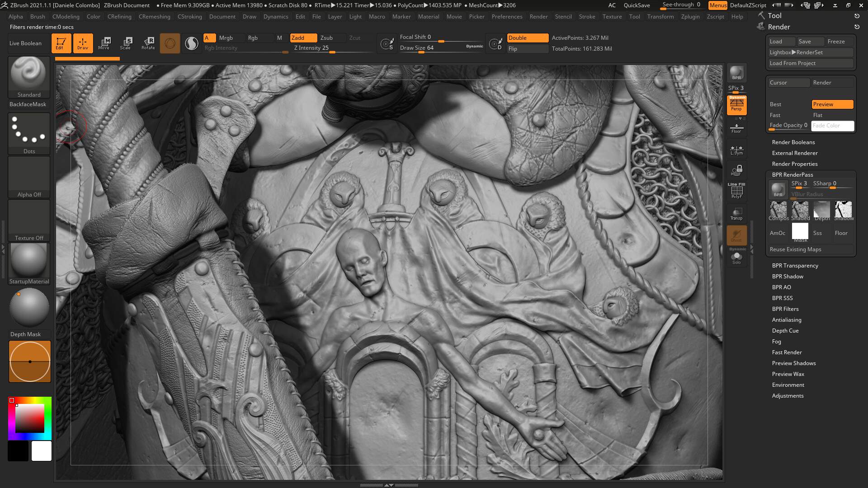The height and width of the screenshot is (488, 868).
Task: Select the Draw mode button
Action: [x=83, y=43]
